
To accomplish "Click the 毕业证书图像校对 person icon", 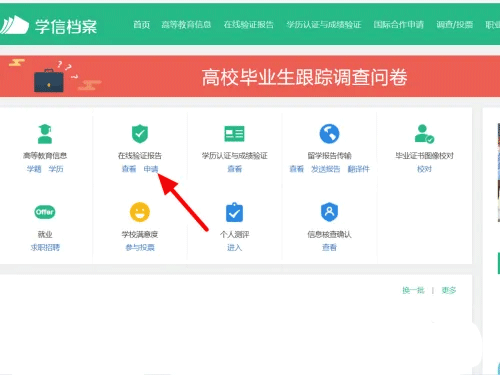I will coord(424,134).
